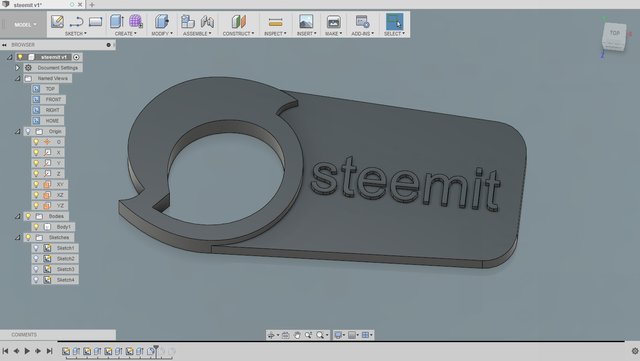Open the CONSTRUCT dropdown menu
Viewport: 640px width, 361px height.
[x=238, y=33]
